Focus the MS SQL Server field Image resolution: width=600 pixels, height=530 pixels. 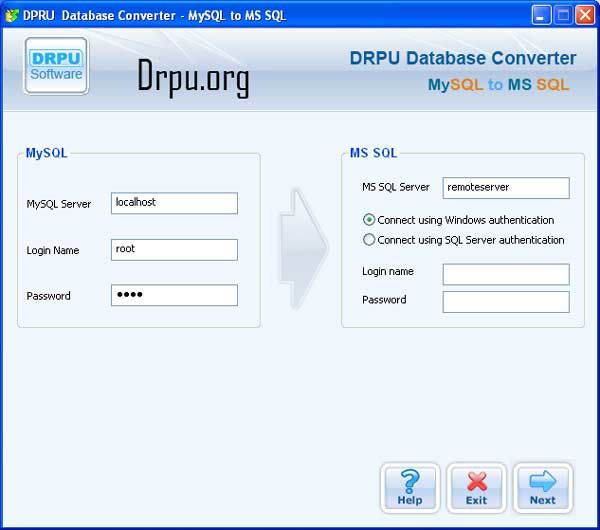(x=505, y=188)
